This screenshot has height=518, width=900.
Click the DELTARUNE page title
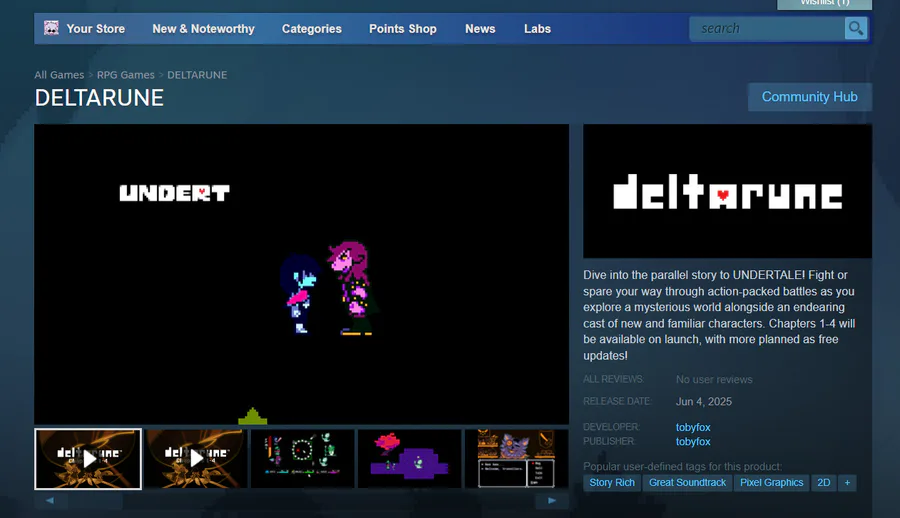(99, 98)
